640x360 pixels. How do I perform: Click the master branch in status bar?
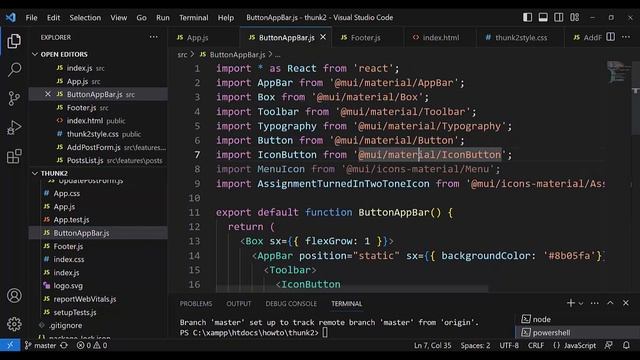40,345
